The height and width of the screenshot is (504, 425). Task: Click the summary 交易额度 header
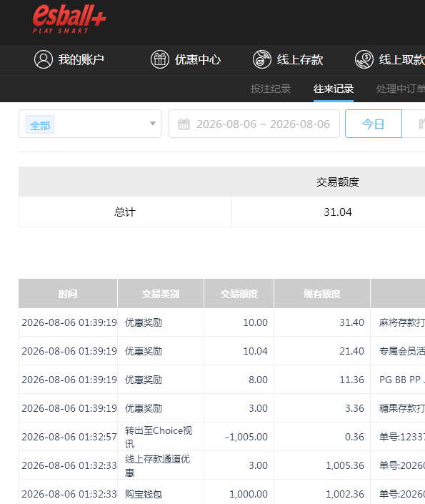click(x=338, y=182)
